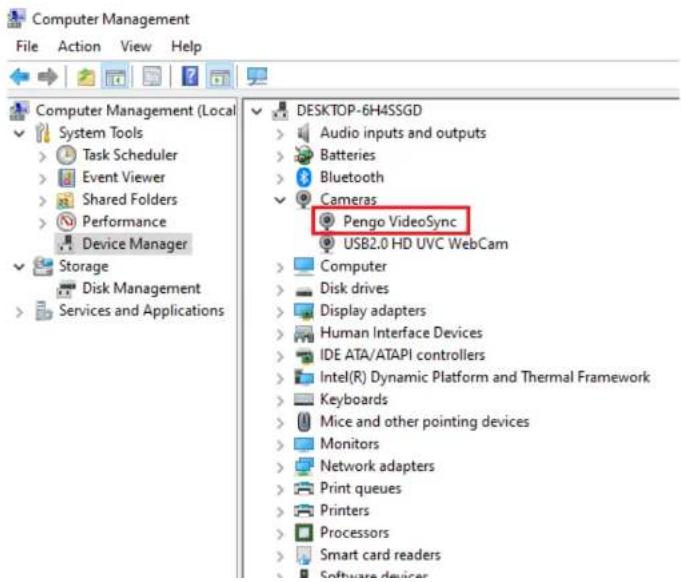Collapse the Storage node
Viewport: 681px width, 582px height.
[x=19, y=266]
